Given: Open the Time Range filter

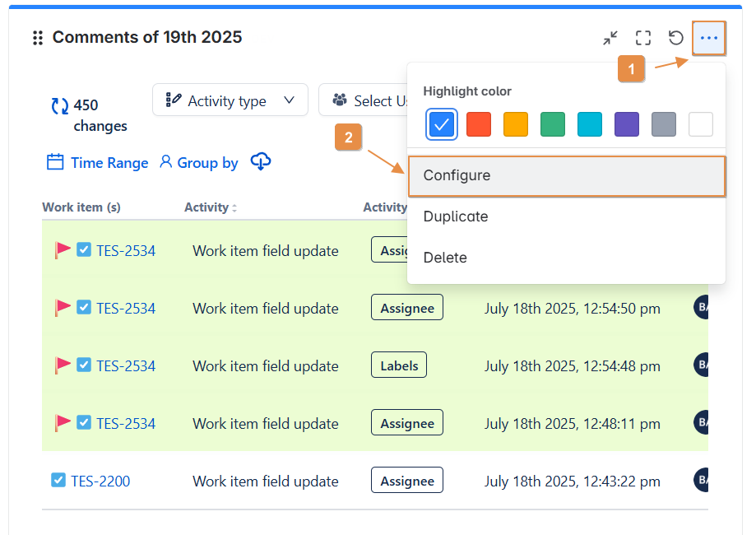Looking at the screenshot, I should click(x=98, y=162).
